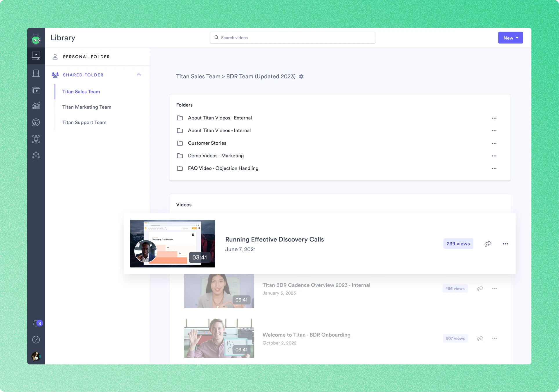Click the Library page title

(x=63, y=38)
